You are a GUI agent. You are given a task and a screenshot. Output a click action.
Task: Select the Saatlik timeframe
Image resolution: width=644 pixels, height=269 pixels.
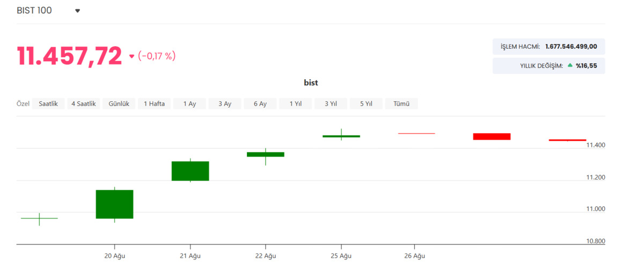[48, 104]
